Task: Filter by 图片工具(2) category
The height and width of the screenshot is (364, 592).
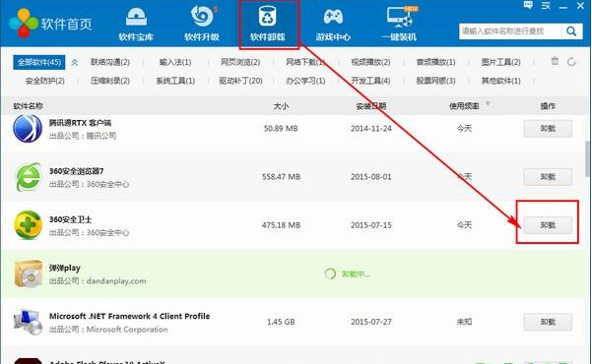Action: (x=501, y=62)
